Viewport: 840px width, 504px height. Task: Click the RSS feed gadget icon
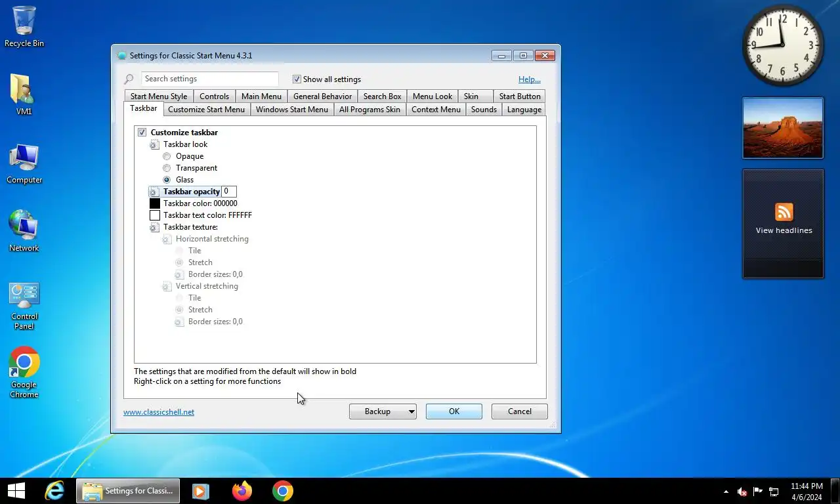[784, 212]
